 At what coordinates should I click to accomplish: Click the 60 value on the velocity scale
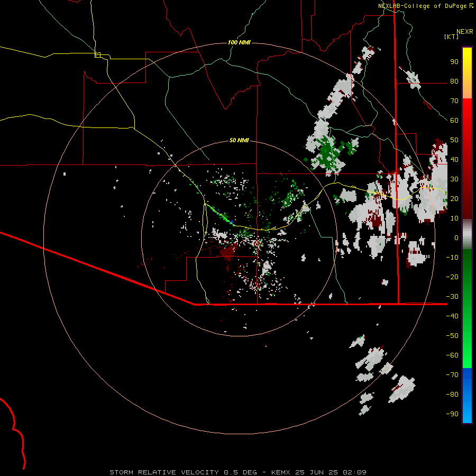tap(454, 120)
